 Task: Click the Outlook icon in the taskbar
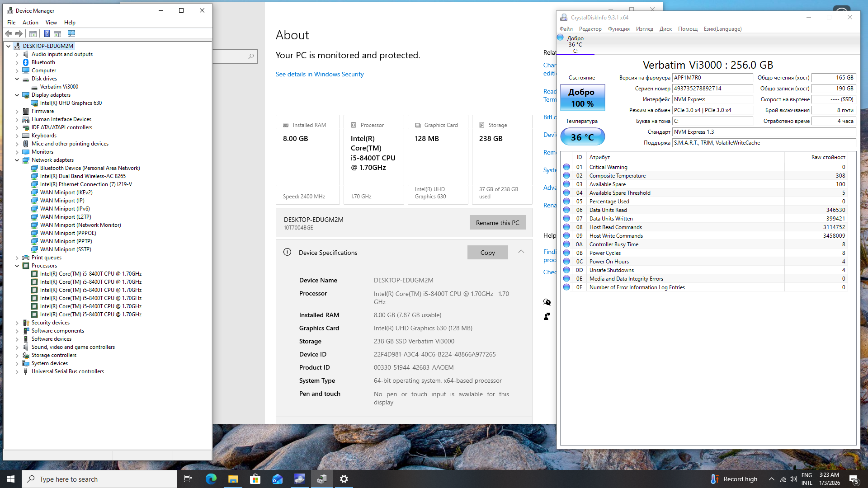[x=277, y=479]
